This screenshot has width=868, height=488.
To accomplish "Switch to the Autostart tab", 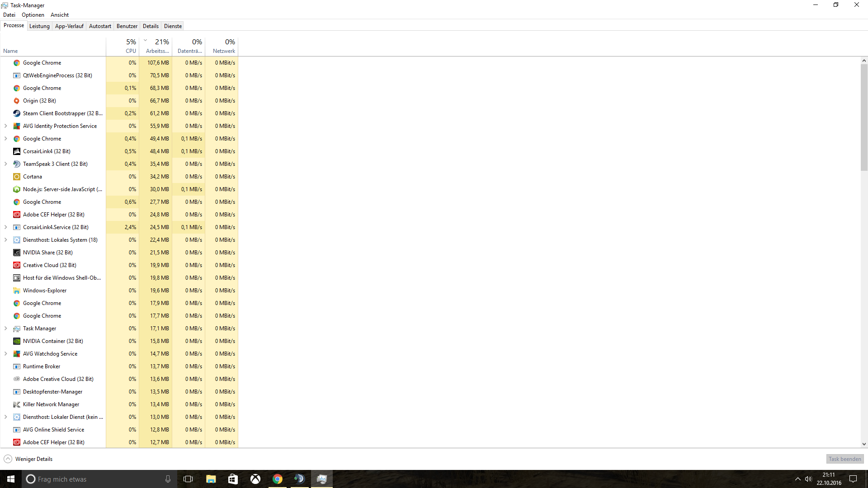I will [x=100, y=26].
